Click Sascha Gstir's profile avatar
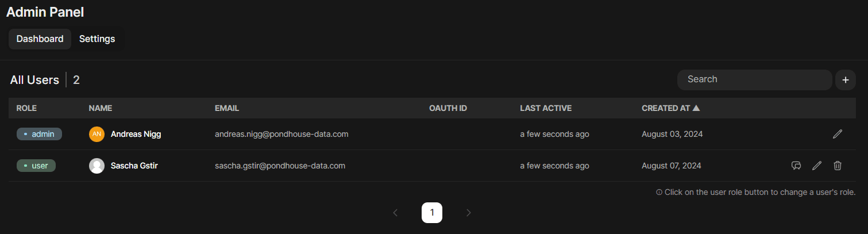Screen dimensions: 868x234 coord(97,166)
